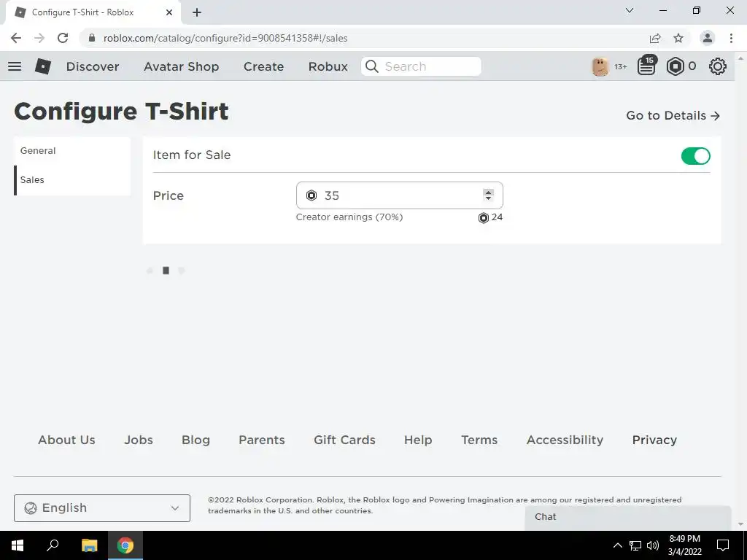Image resolution: width=747 pixels, height=560 pixels.
Task: Open the Jobs footer link
Action: click(x=139, y=440)
